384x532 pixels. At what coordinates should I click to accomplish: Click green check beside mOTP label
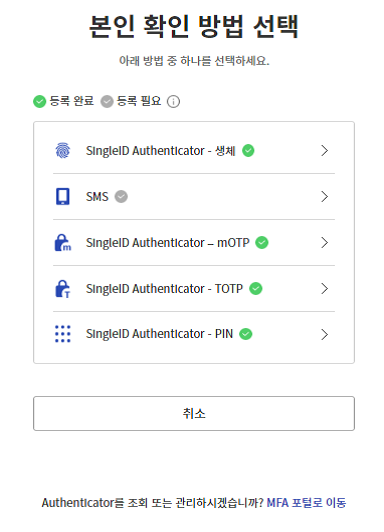click(x=262, y=243)
